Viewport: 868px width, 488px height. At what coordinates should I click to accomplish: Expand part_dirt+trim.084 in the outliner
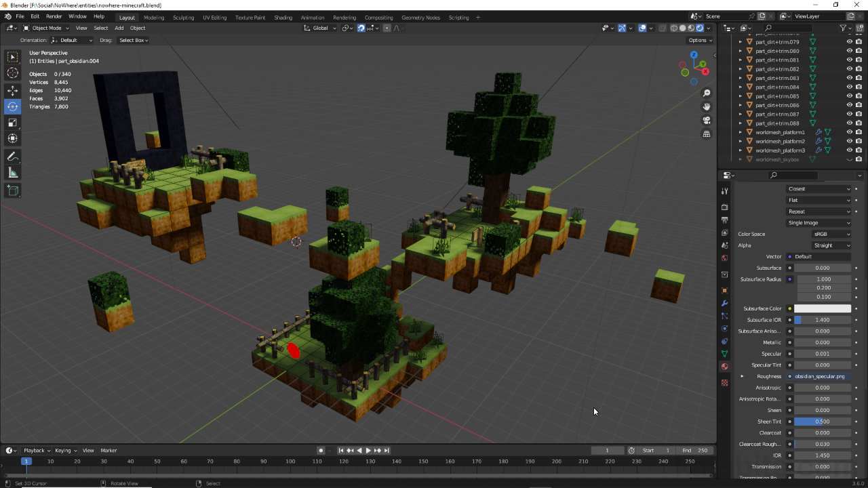[x=741, y=87]
